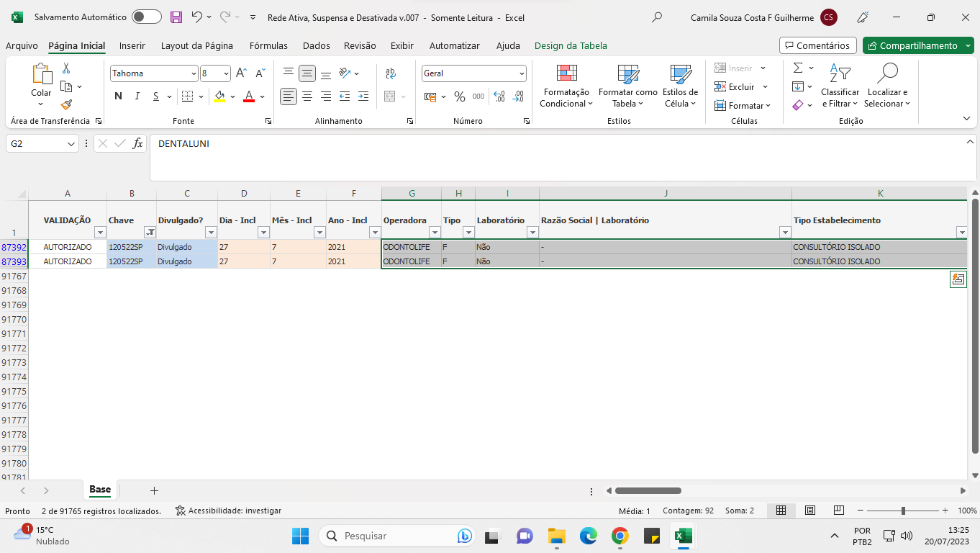Screen dimensions: 980x553
Task: Click the Format Painter brush icon
Action: pyautogui.click(x=66, y=105)
